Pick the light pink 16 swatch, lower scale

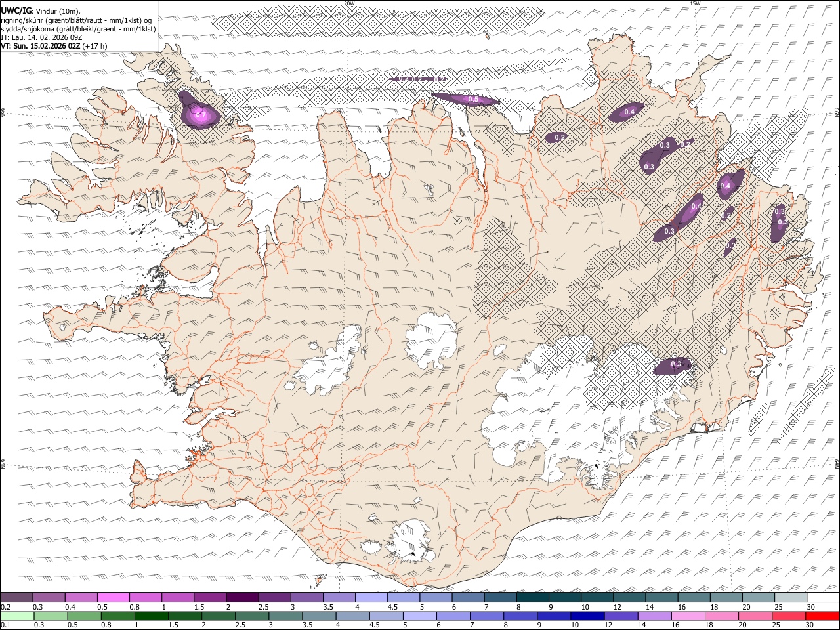coord(688,616)
